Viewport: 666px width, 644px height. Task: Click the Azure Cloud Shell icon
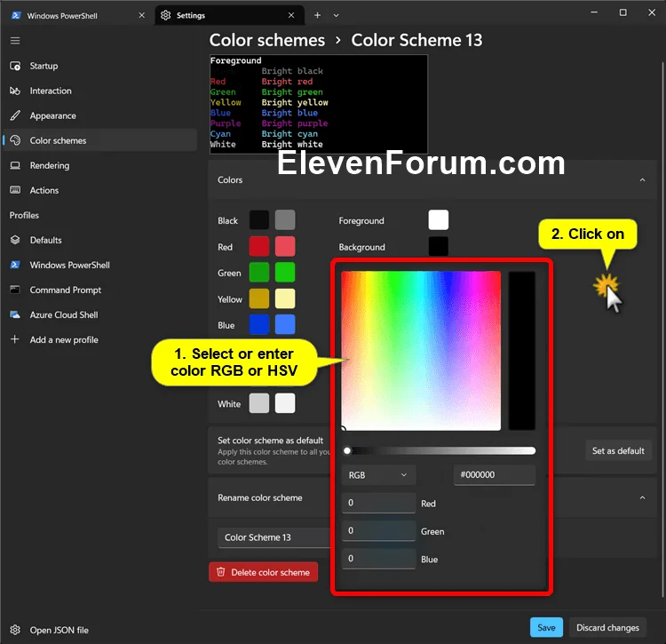coord(15,314)
